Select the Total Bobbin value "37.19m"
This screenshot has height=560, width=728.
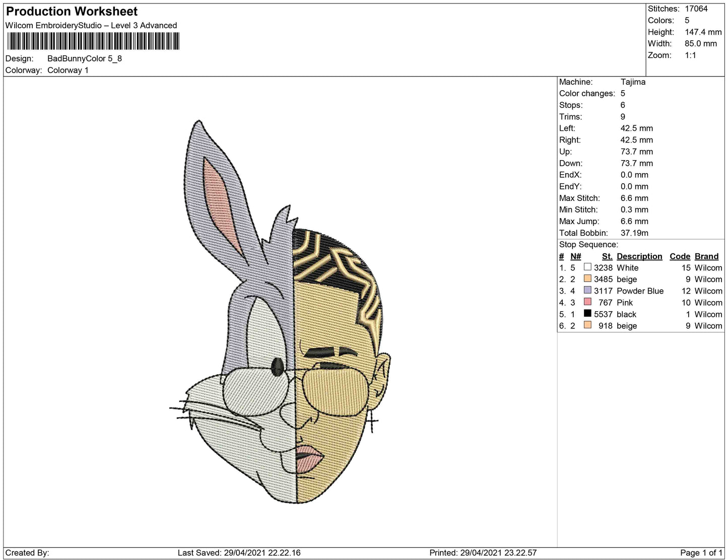634,233
